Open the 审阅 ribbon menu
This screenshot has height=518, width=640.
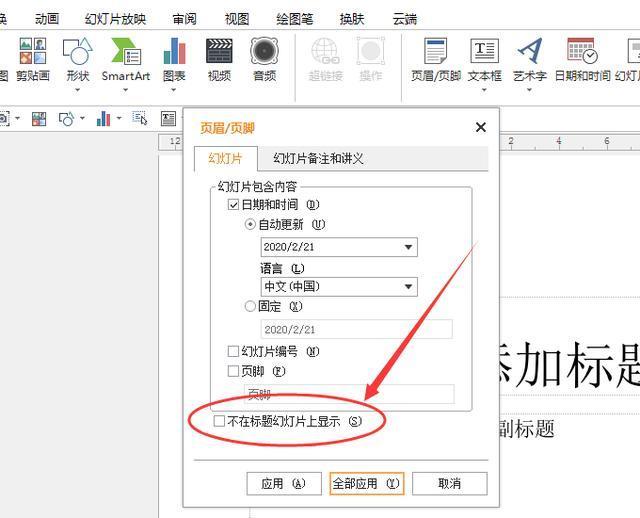coord(184,18)
